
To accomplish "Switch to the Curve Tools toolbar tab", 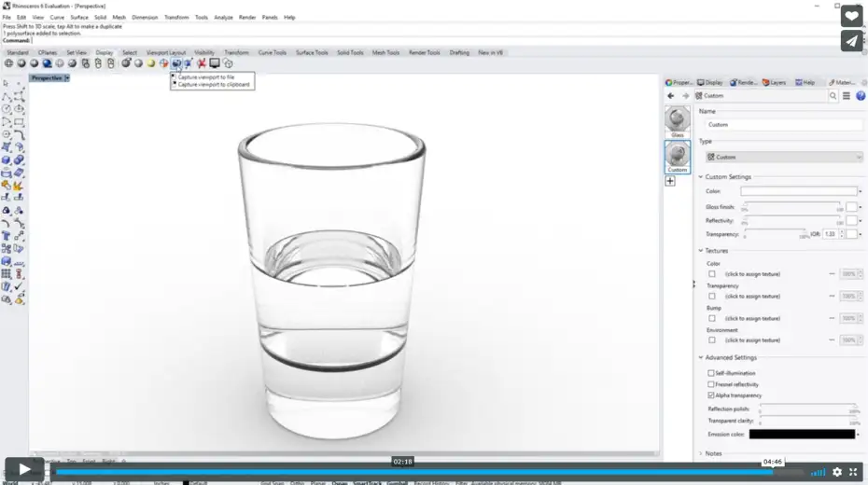I will click(272, 52).
